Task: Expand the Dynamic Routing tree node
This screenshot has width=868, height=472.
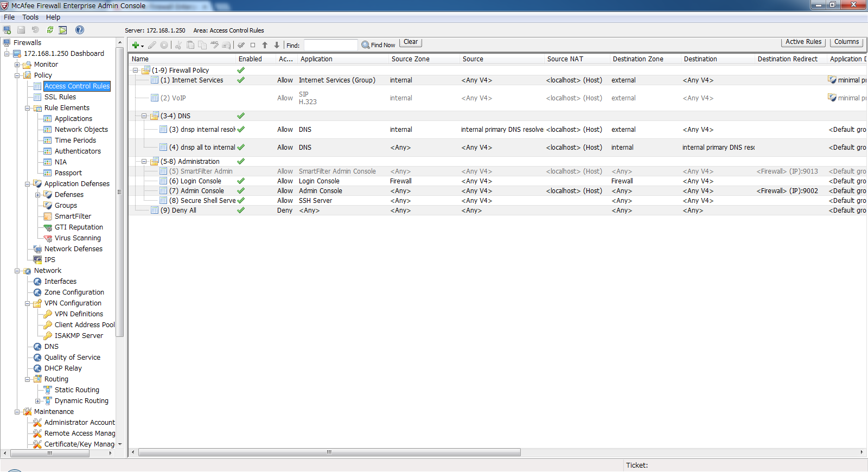Action: 37,401
